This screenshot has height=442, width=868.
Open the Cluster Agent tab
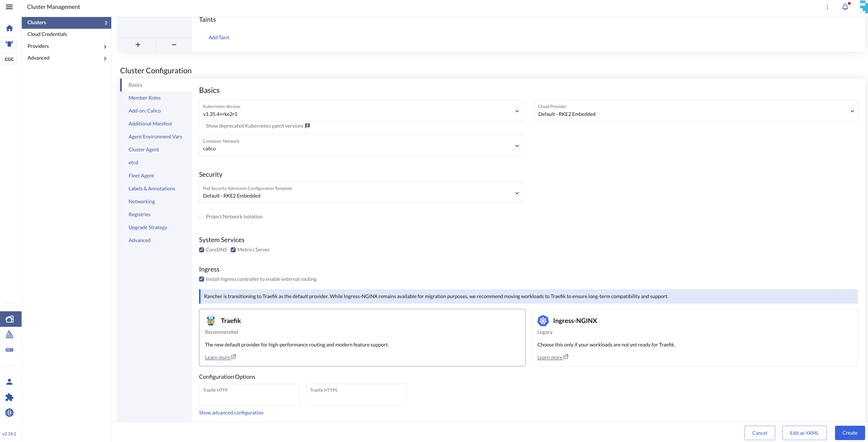(144, 149)
